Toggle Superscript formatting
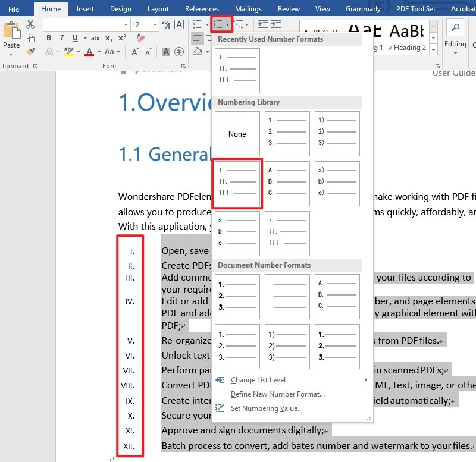 (122, 38)
